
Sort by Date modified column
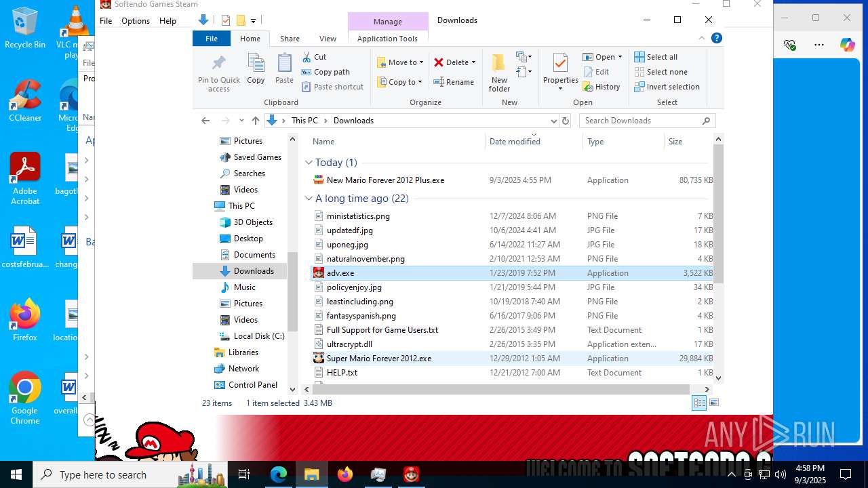coord(534,142)
